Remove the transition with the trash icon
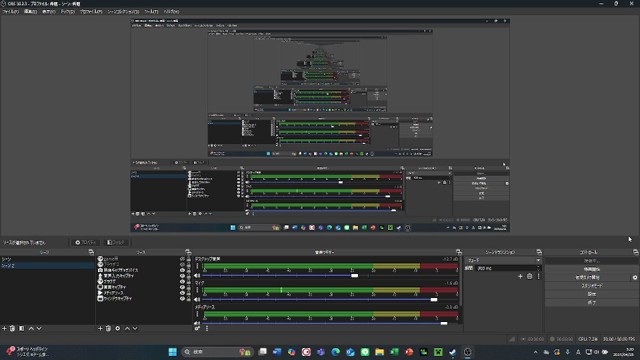The height and width of the screenshot is (360, 640). click(x=529, y=276)
